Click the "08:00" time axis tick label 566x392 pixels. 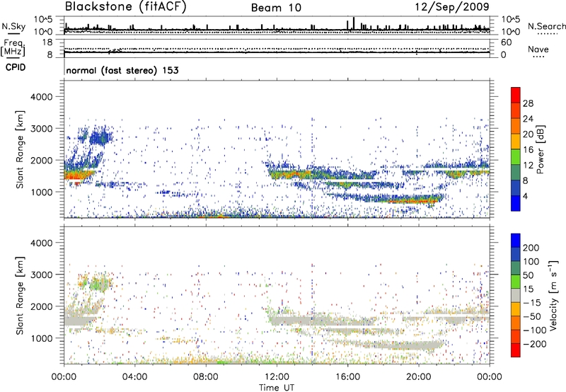coord(206,377)
